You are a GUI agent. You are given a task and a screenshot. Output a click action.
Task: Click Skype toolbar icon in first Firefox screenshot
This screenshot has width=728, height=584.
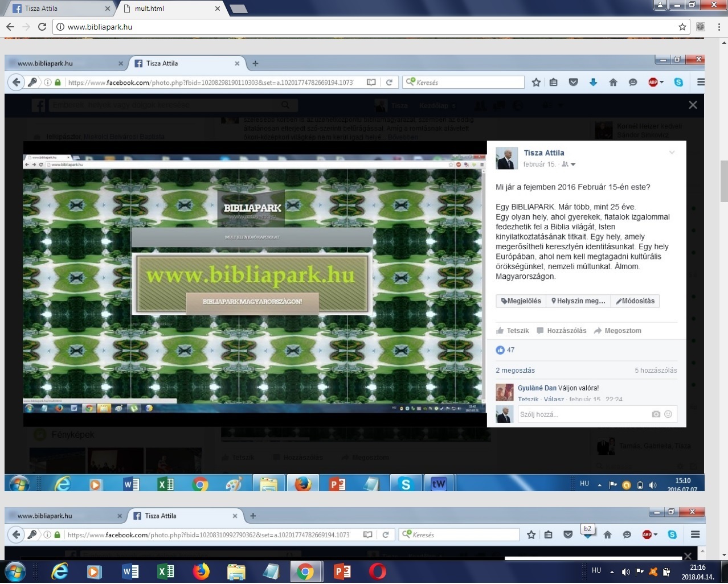[x=678, y=83]
